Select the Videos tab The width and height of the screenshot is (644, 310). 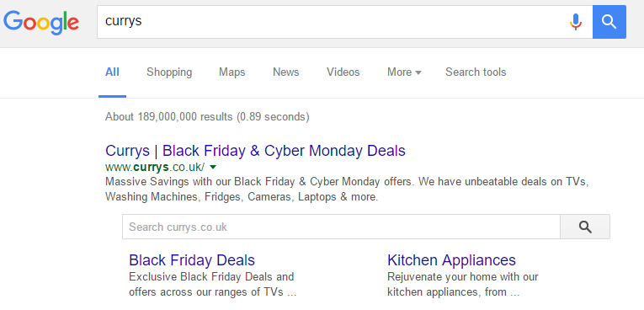coord(343,72)
